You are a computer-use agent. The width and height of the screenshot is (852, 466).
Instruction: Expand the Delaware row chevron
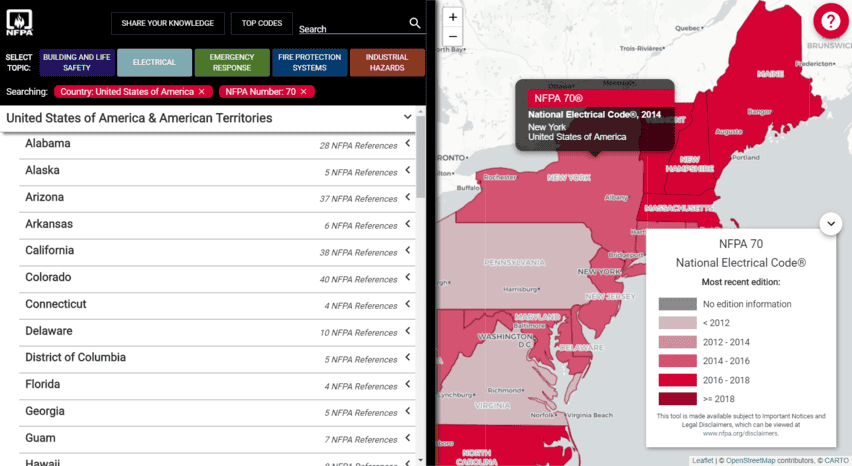coord(408,331)
